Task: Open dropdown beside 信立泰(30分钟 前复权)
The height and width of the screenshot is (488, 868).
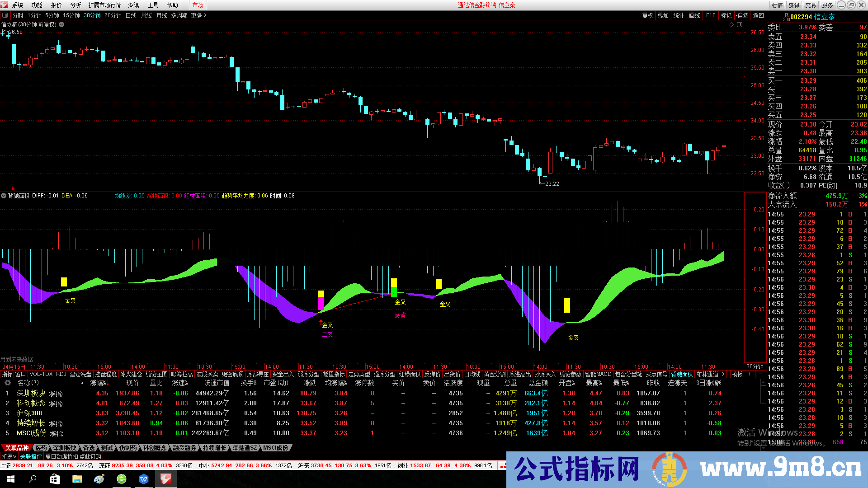Action: point(61,25)
